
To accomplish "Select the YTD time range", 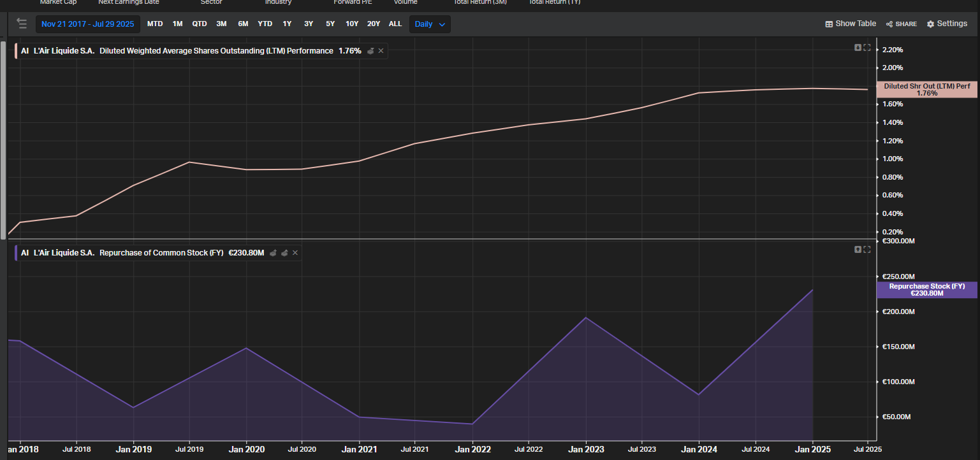I will (265, 24).
